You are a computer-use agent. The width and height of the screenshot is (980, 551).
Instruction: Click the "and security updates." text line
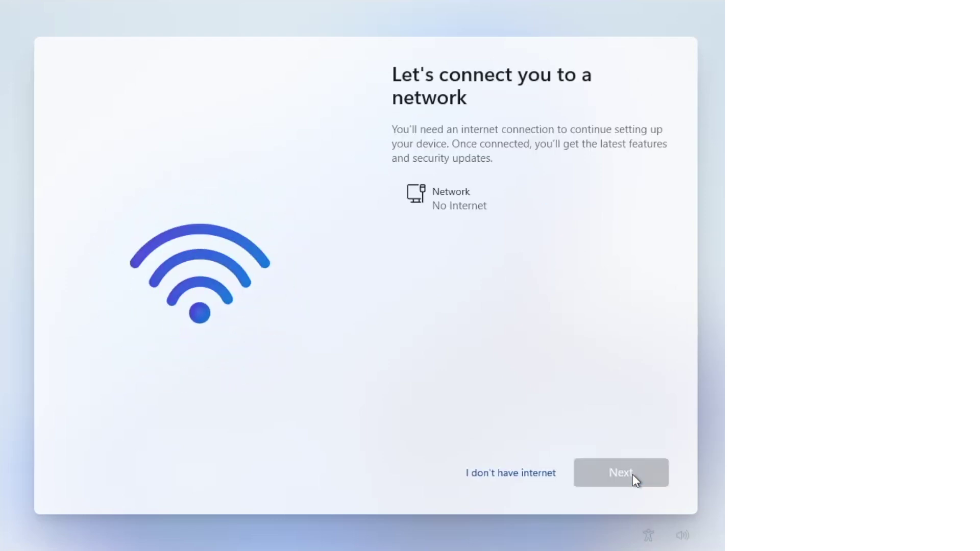tap(442, 158)
